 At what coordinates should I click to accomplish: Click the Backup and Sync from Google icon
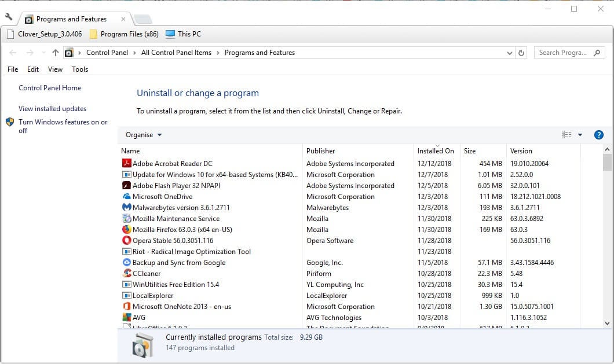126,262
